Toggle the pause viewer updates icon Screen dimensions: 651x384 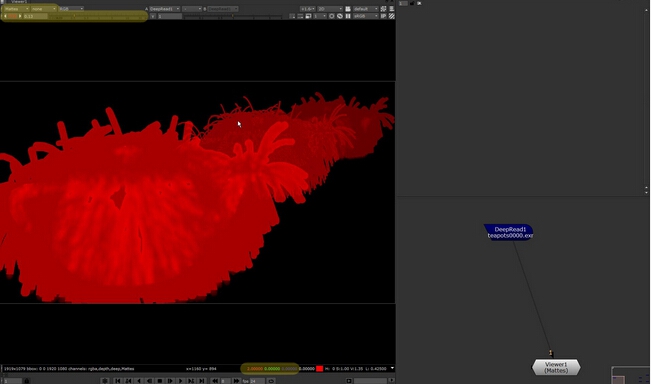pos(348,16)
